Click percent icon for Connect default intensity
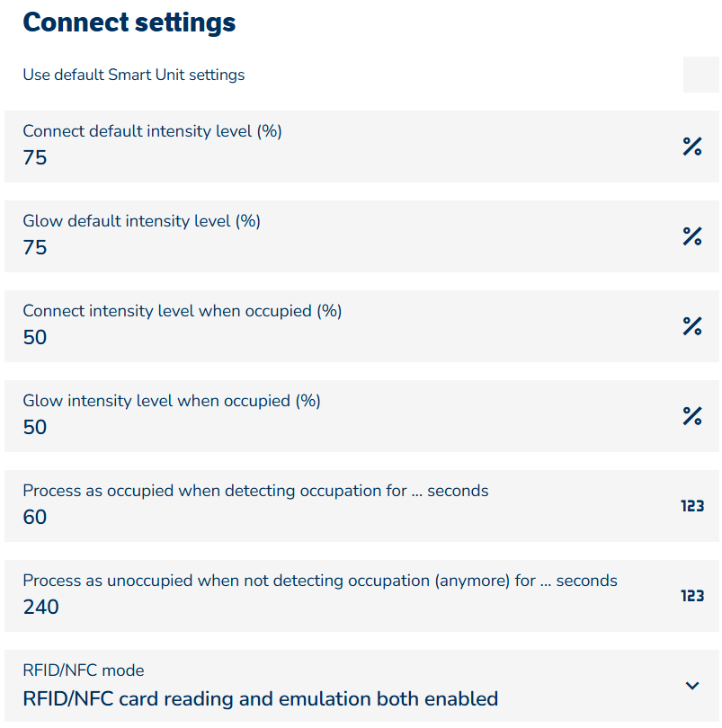722x728 pixels. [691, 146]
